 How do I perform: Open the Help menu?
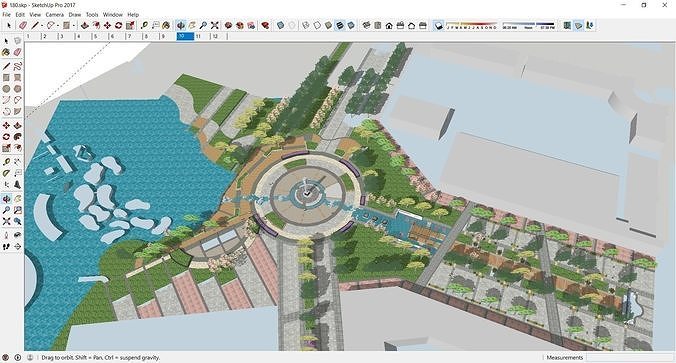click(x=133, y=14)
